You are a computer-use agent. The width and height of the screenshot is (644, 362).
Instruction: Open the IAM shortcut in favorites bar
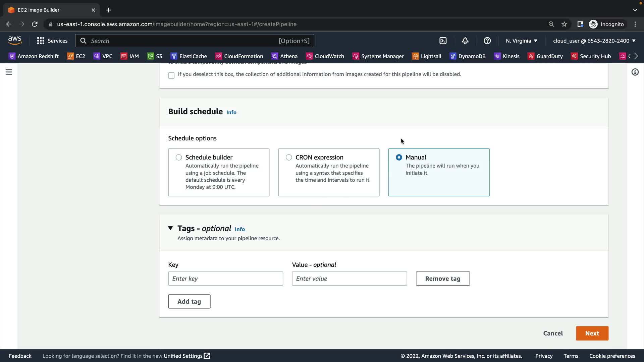click(x=130, y=56)
